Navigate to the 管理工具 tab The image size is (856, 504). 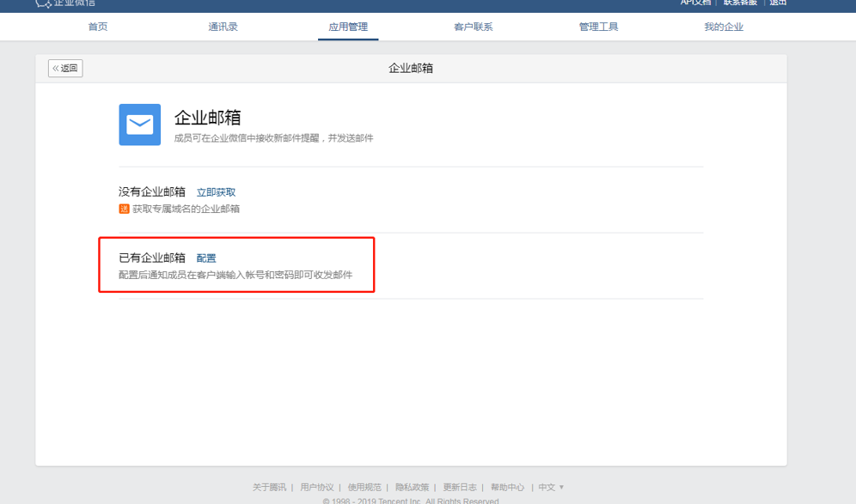598,27
